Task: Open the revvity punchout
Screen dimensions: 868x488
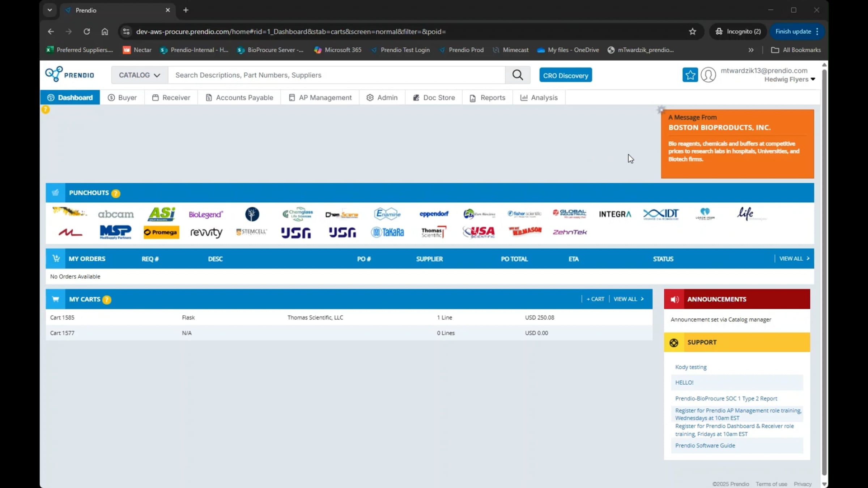Action: 206,232
